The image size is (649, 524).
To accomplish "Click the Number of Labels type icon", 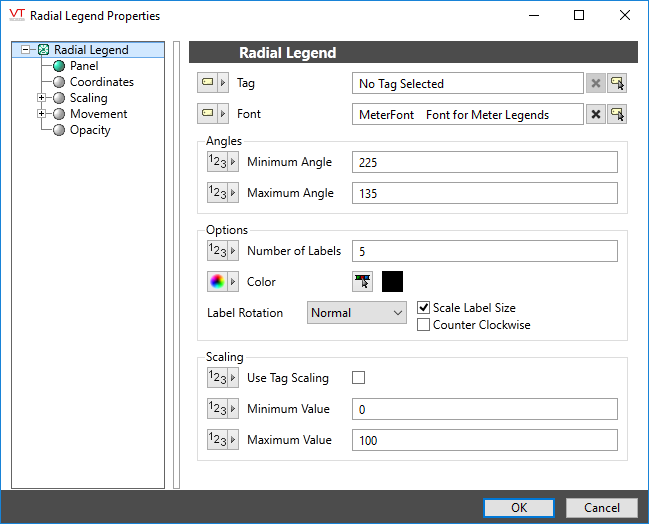I will (x=218, y=251).
